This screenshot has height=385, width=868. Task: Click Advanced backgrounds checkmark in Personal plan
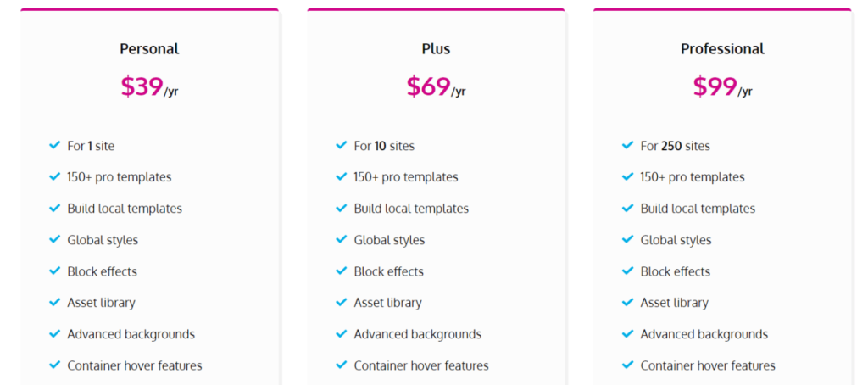[x=55, y=334]
